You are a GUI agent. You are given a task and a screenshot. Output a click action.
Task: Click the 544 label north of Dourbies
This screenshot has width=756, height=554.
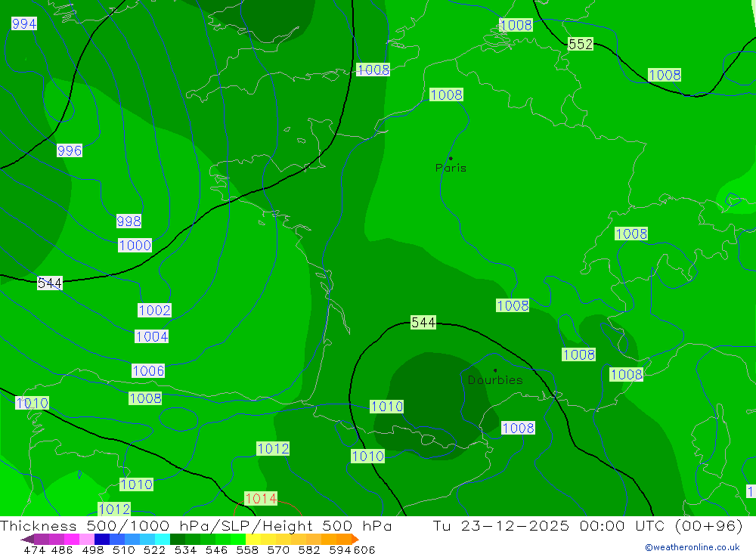[x=423, y=323]
